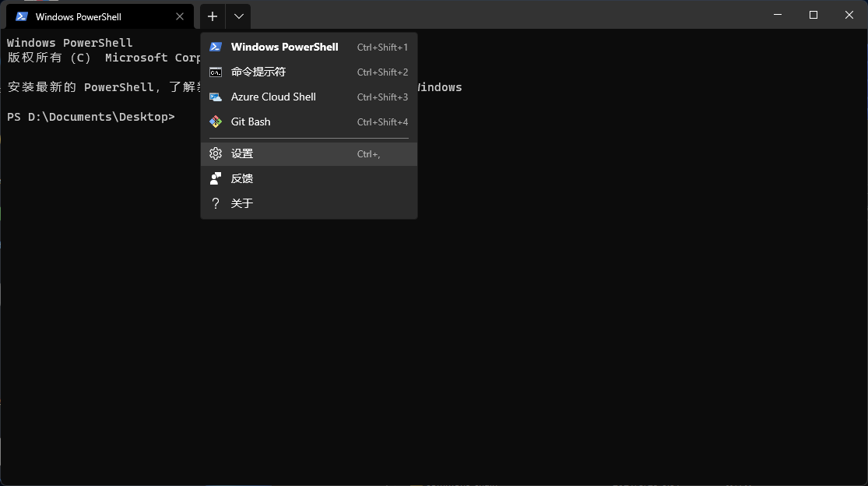Click the Ctrl+Shift+4 shortcut label

(x=382, y=121)
